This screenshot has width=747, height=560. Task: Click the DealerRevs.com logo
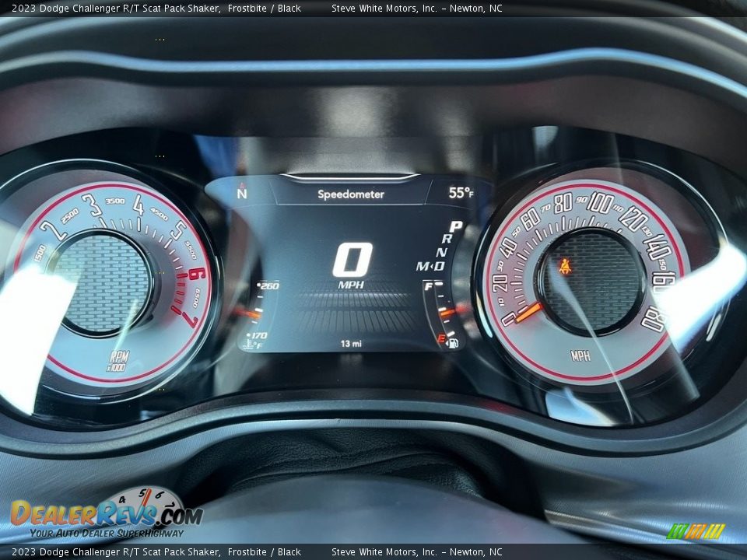[107, 513]
